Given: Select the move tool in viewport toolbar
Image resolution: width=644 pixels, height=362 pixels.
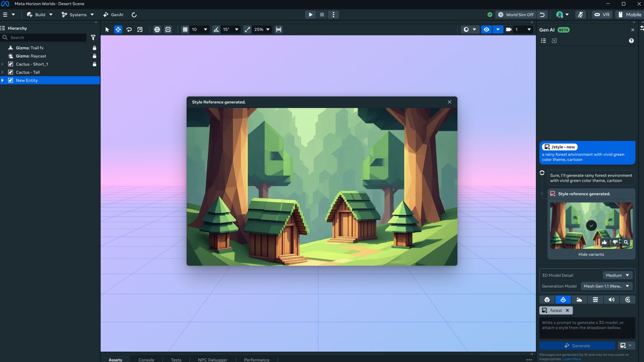Looking at the screenshot, I should (x=118, y=29).
